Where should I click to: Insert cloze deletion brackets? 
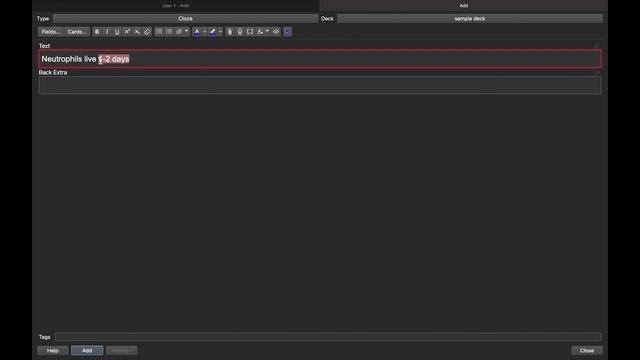point(250,32)
